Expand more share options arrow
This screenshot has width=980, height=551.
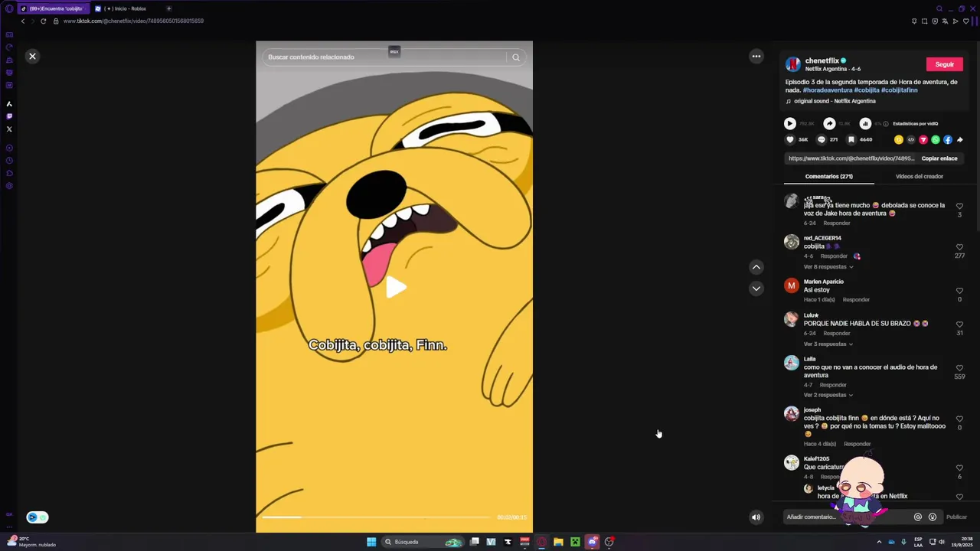pyautogui.click(x=960, y=140)
